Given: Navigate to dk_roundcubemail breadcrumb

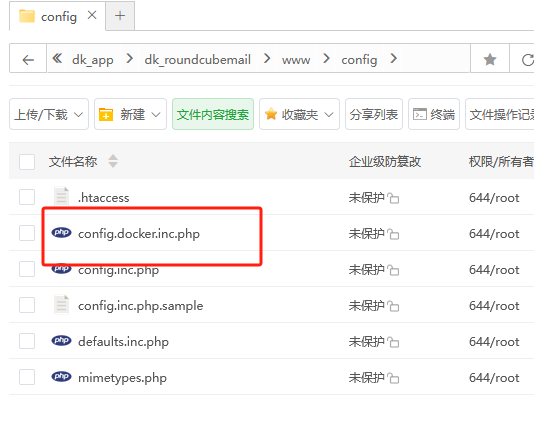Looking at the screenshot, I should 198,60.
